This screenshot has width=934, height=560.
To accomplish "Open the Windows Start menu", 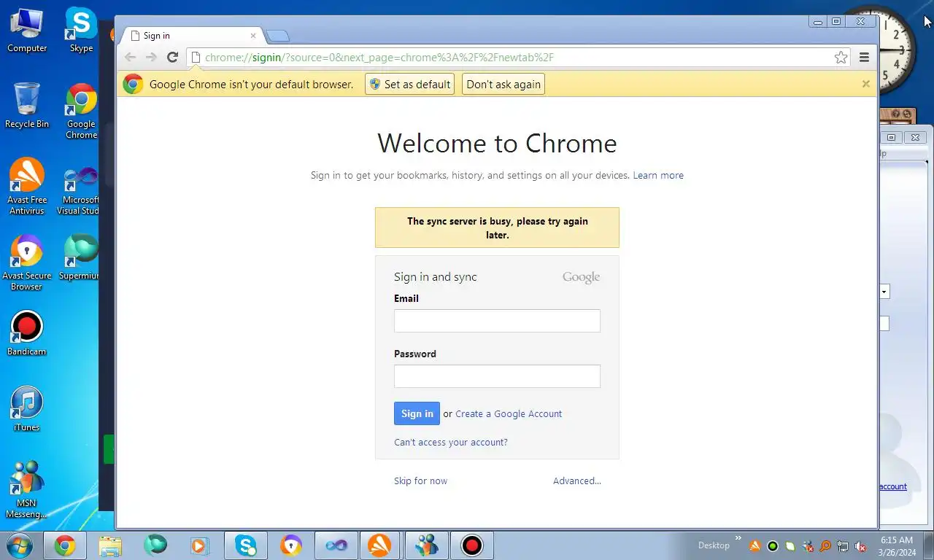I will click(19, 545).
